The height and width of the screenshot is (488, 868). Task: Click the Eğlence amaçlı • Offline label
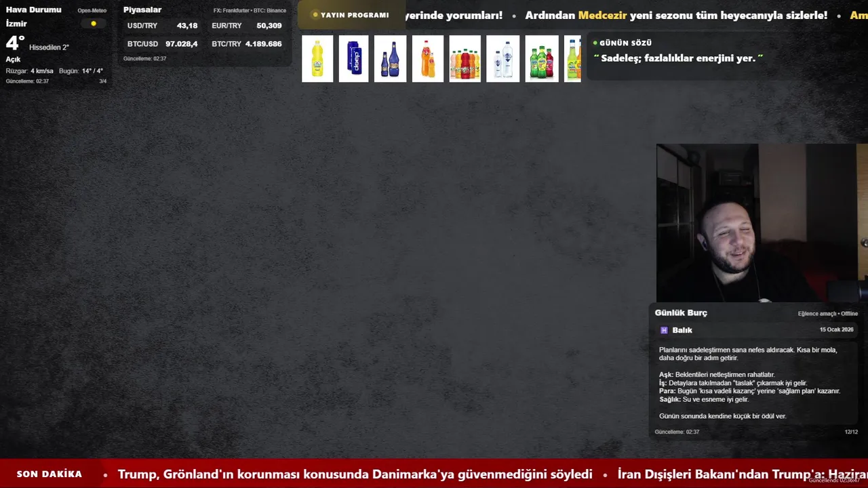tap(828, 314)
